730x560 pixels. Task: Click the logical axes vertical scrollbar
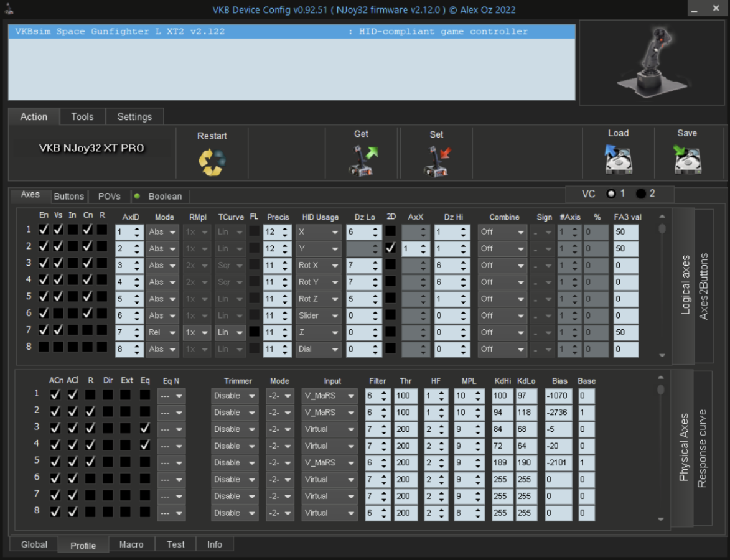662,286
